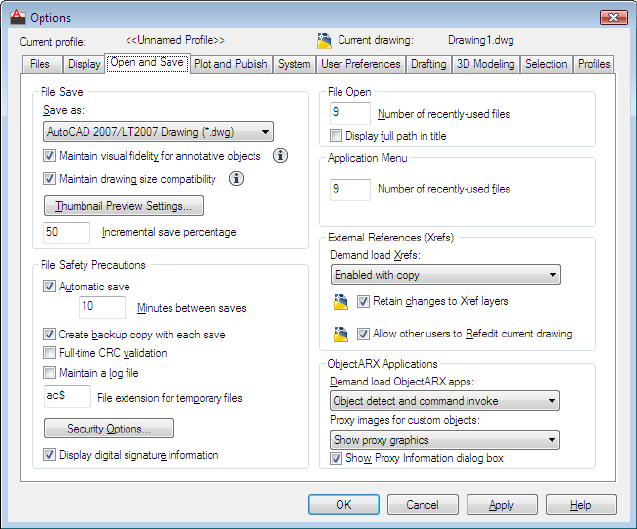Enable Full-time CRC validation
The image size is (637, 529).
50,353
